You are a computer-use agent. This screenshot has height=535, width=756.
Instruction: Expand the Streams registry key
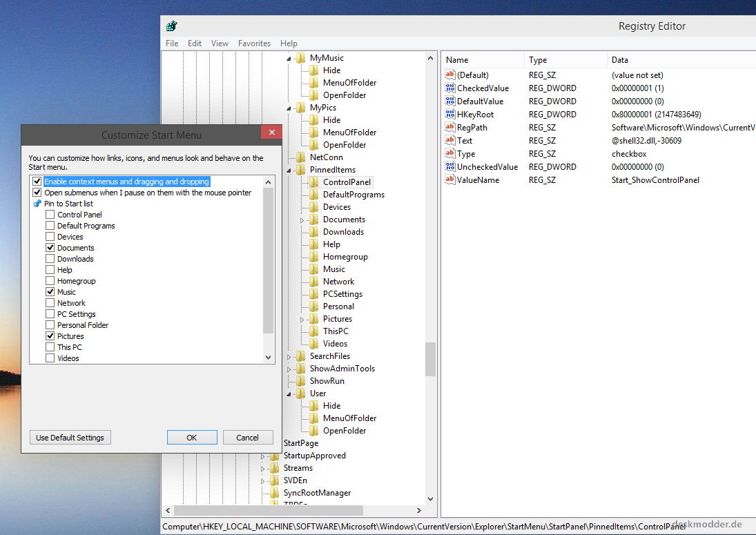pyautogui.click(x=262, y=469)
